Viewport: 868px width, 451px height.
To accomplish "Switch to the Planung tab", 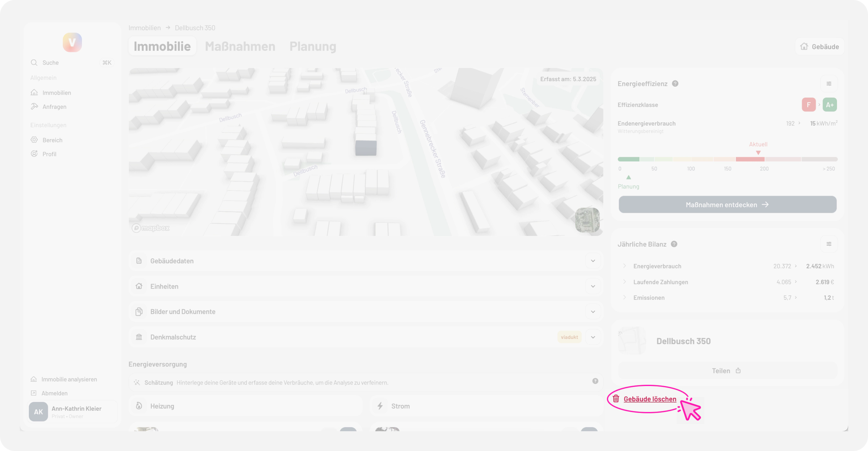I will point(312,46).
